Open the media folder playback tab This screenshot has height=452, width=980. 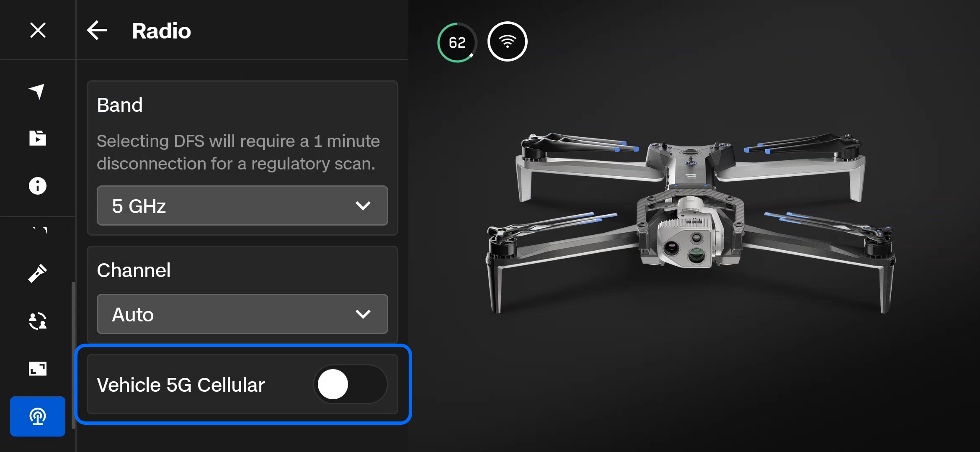[x=37, y=138]
